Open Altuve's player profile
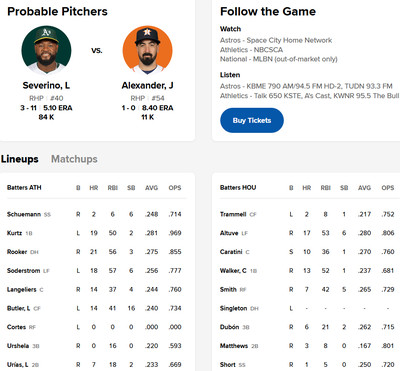This screenshot has height=371, width=400. pos(229,233)
